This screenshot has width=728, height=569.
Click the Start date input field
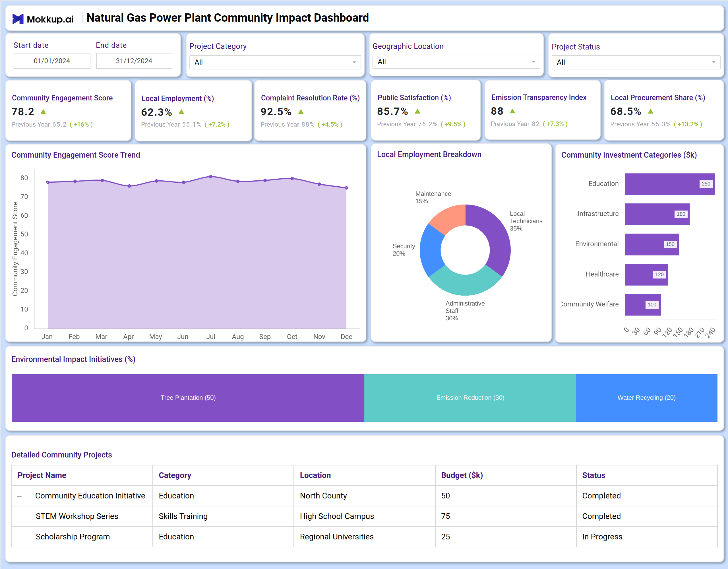click(52, 61)
